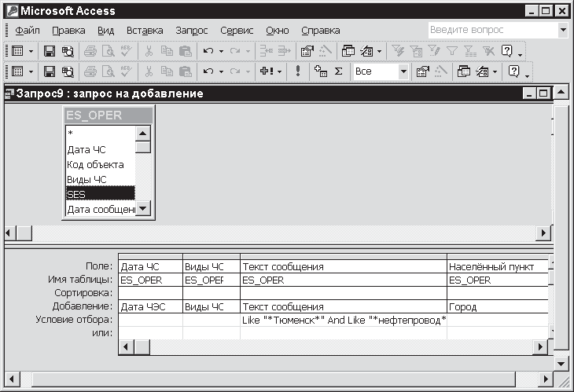
Task: Click the Help question mark icon in the lower toolbar
Action: (x=514, y=71)
